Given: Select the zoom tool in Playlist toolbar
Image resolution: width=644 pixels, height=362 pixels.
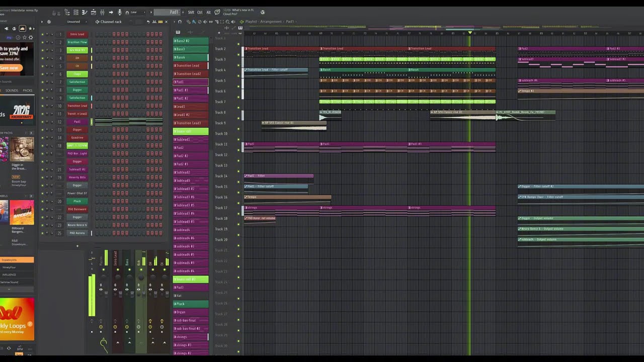Looking at the screenshot, I should [227, 22].
